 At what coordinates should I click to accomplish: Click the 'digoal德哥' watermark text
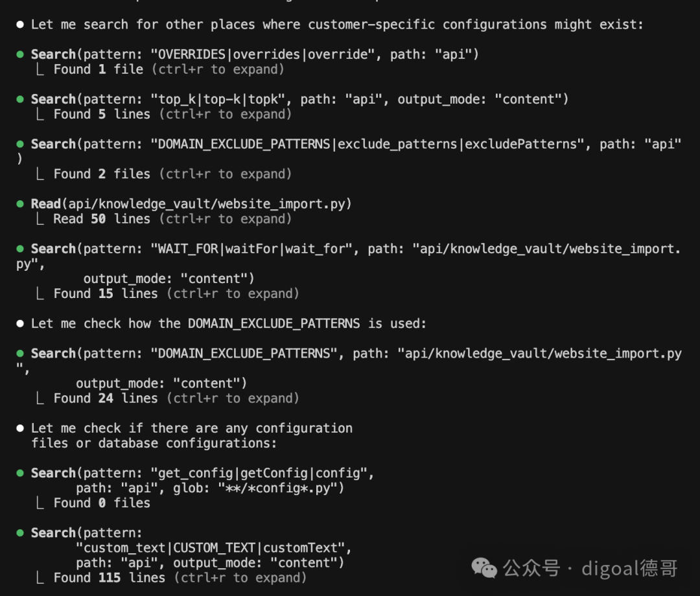pos(629,568)
